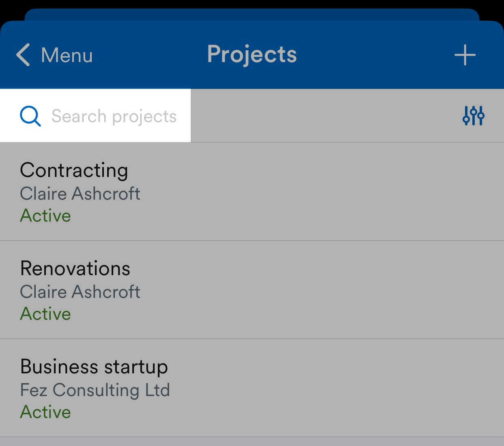
Task: Add a new project with plus icon
Action: coord(465,55)
